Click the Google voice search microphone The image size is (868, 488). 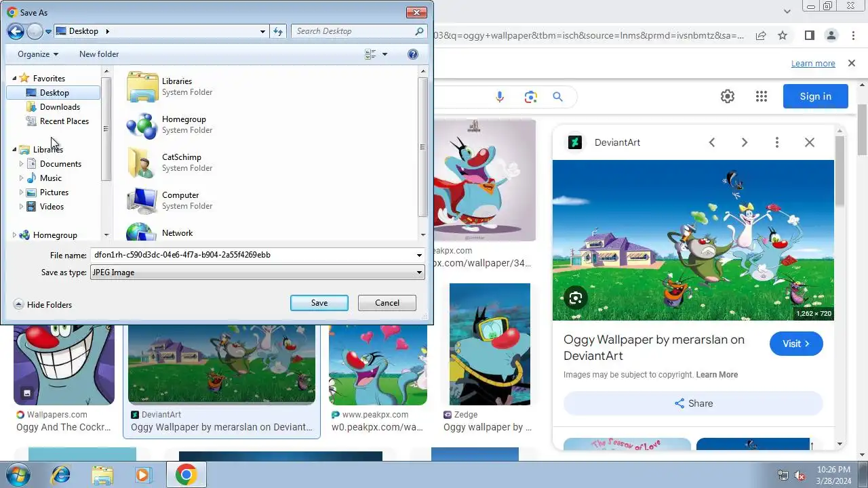coord(500,97)
